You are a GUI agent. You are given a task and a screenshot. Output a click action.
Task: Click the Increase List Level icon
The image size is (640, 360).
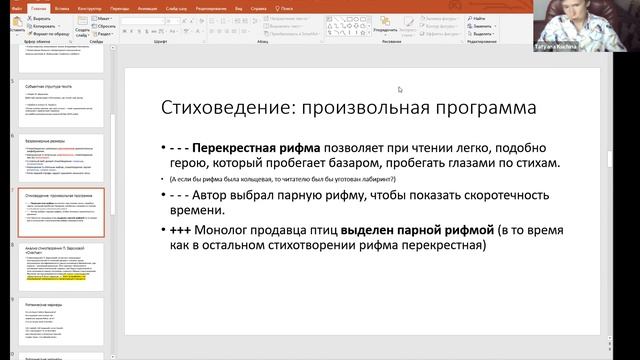point(245,21)
